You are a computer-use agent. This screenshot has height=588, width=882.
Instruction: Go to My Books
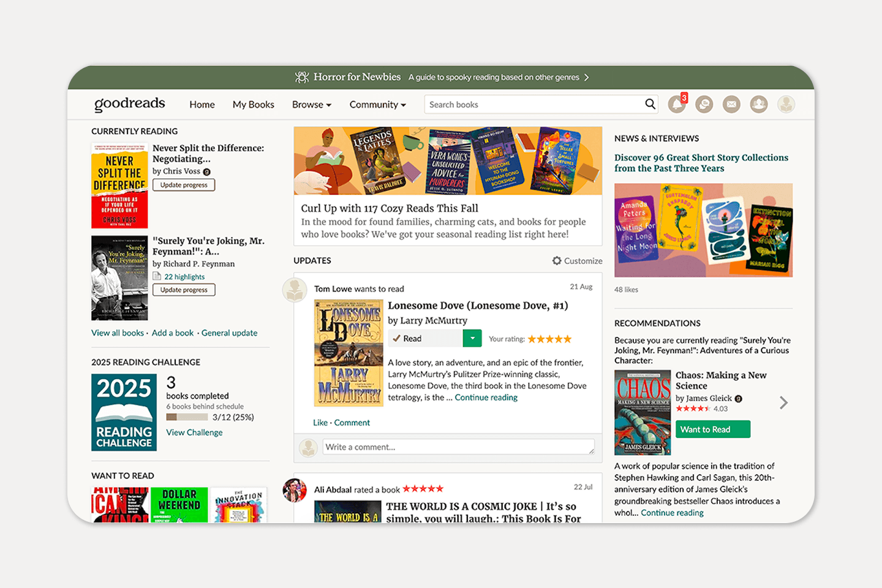254,105
